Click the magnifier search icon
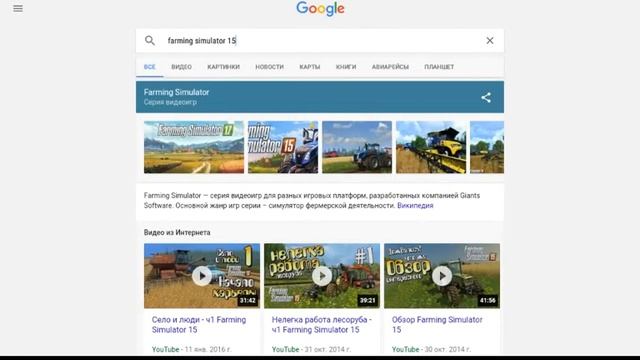The image size is (640, 360). pos(150,40)
